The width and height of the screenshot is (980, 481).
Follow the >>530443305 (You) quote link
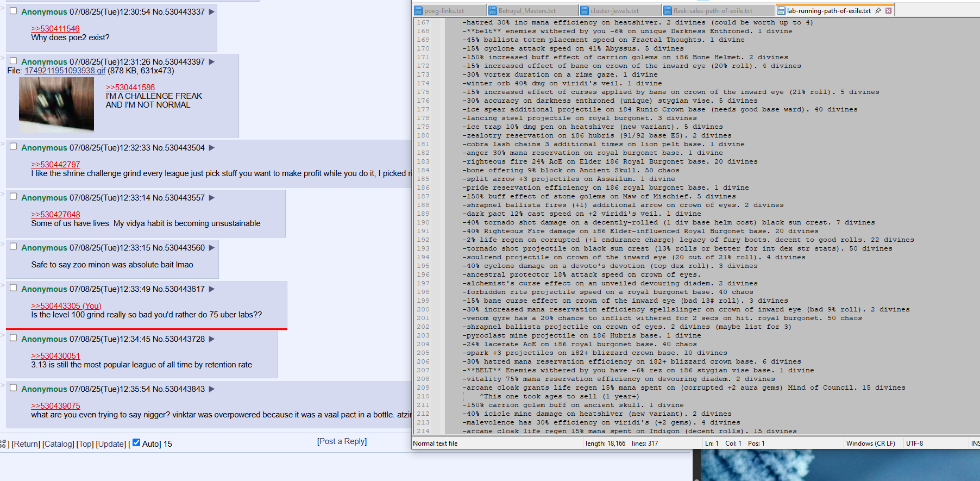[x=66, y=306]
